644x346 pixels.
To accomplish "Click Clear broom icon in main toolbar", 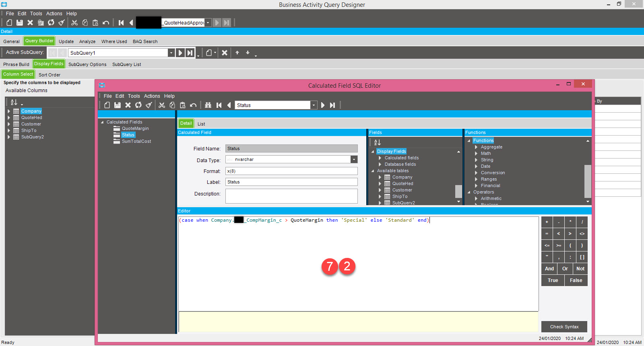I will click(62, 23).
